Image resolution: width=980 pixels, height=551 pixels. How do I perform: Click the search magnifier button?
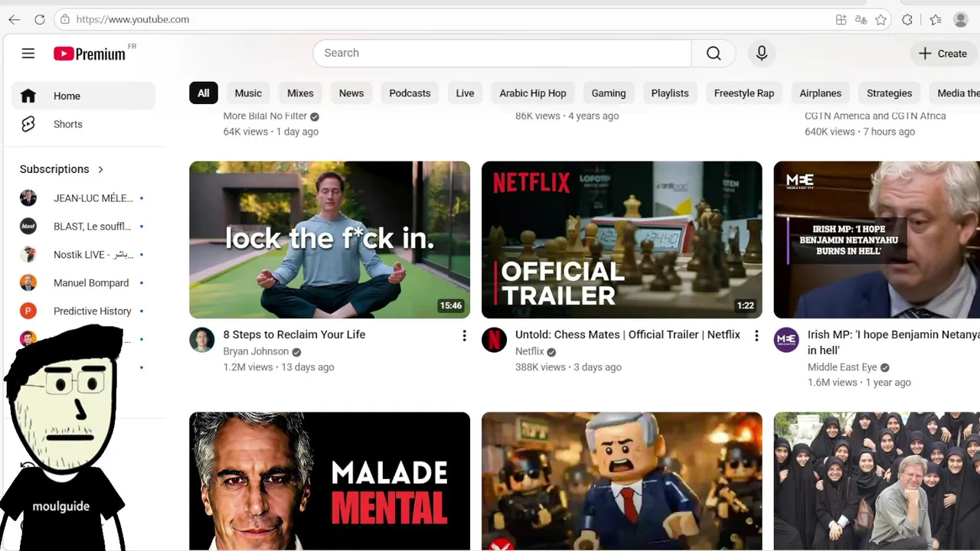[x=714, y=53]
